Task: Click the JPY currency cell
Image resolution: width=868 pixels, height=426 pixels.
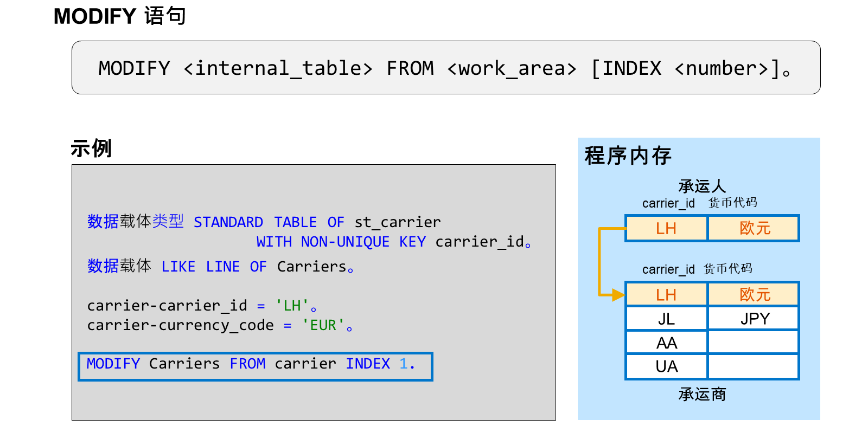Action: pos(754,319)
